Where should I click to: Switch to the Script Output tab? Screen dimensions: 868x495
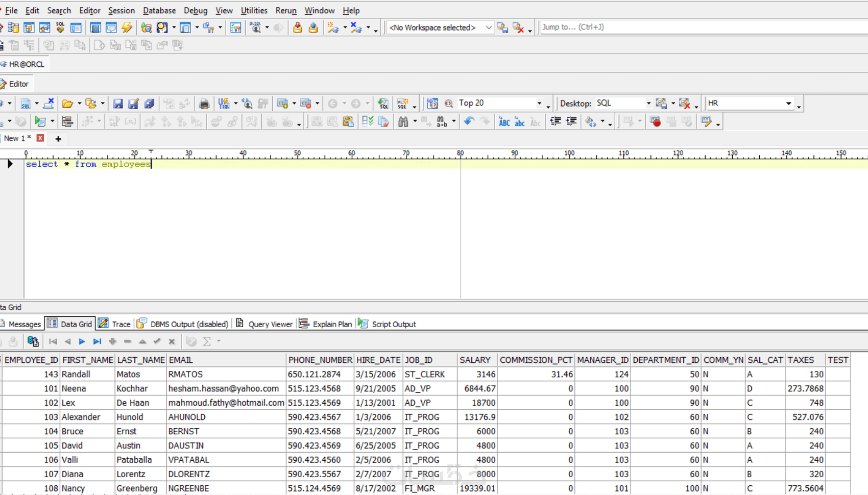[x=393, y=324]
